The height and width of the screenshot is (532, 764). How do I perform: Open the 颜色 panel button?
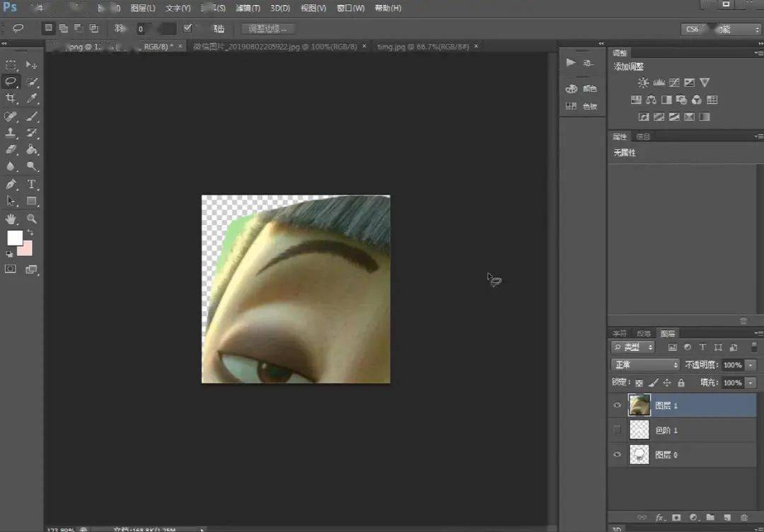[582, 88]
